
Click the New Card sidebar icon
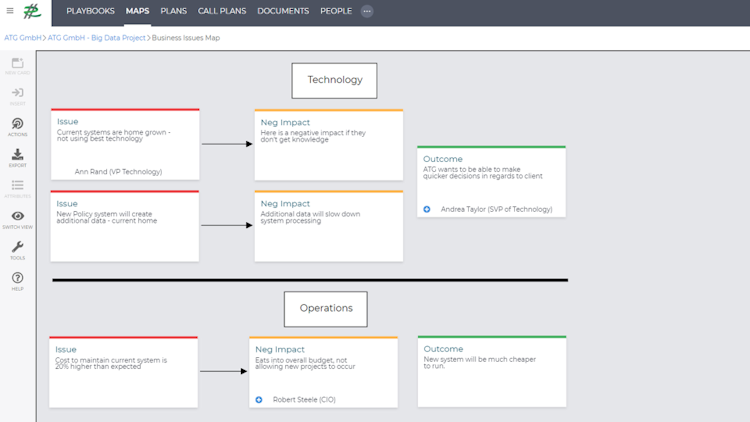17,66
